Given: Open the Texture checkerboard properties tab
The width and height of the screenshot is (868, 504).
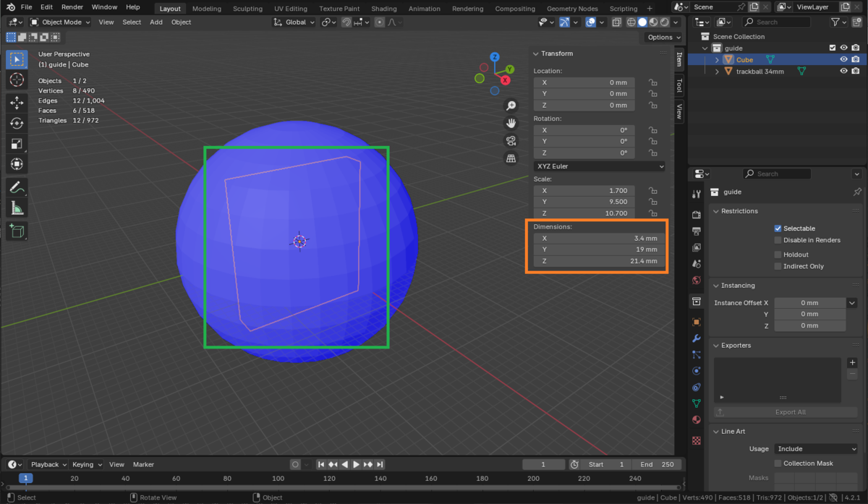Looking at the screenshot, I should coord(697,440).
